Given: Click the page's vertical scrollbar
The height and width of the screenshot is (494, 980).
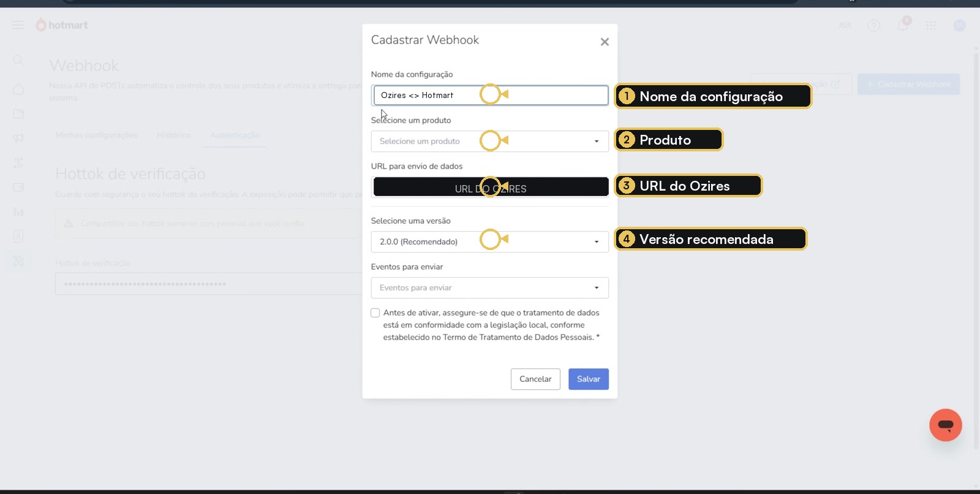Looking at the screenshot, I should click(x=976, y=251).
